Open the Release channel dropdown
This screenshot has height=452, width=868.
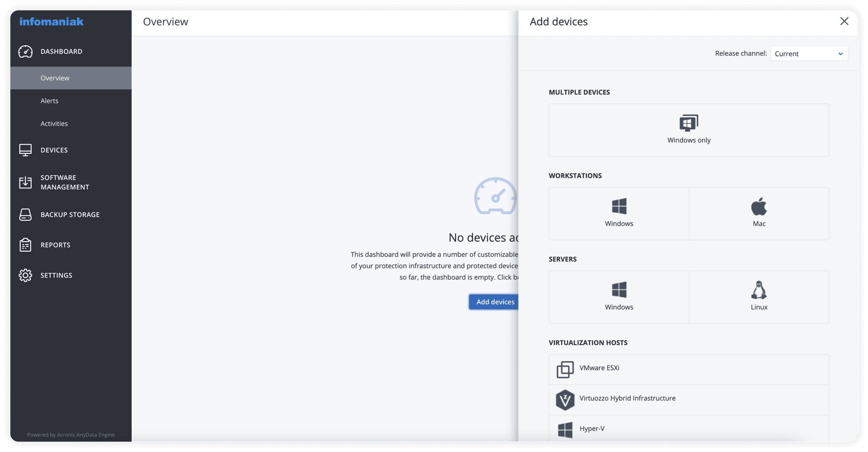pos(809,53)
